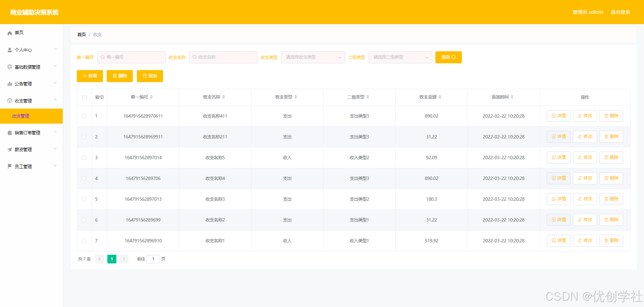644x307 pixels.
Task: Check the row 7 checkbox (收支名称1)
Action: 84,241
